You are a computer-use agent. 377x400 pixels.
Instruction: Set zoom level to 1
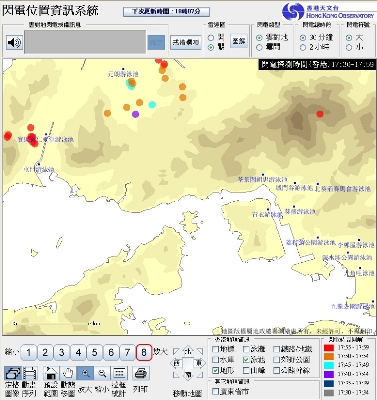[29, 352]
